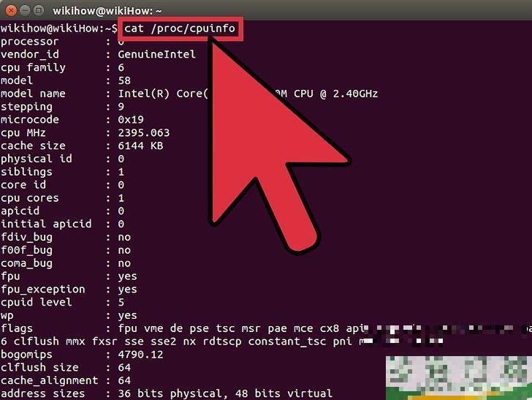Viewport: 532px width, 400px height.
Task: Click the wikihow@wikiHow:~$ prompt text
Action: click(59, 29)
